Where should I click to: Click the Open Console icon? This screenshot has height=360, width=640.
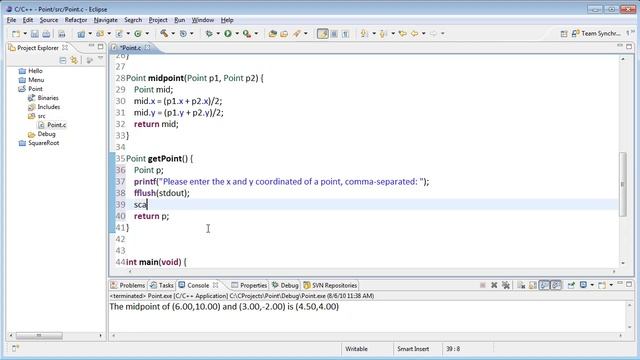(x=602, y=285)
